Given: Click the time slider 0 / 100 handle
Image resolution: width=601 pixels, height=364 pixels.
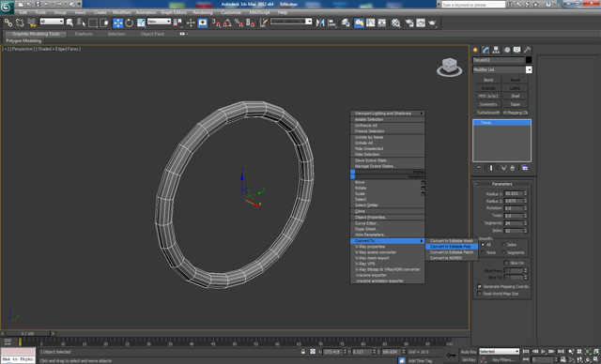Looking at the screenshot, I should tap(27, 334).
